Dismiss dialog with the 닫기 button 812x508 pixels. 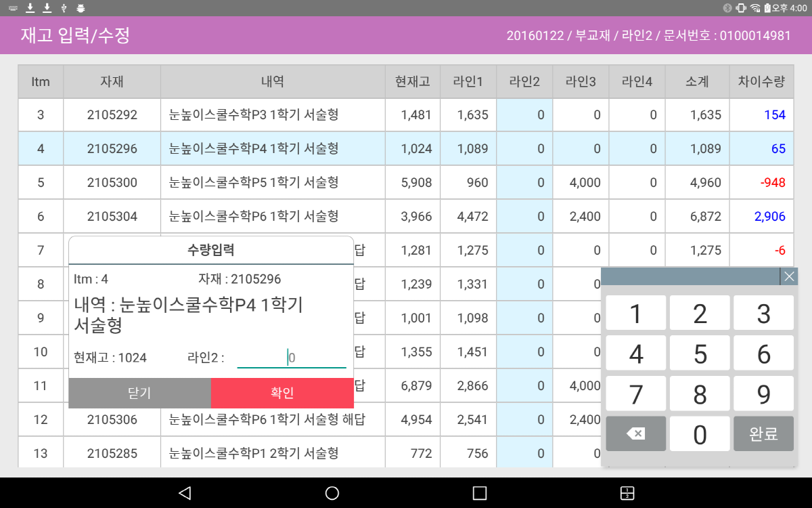pos(139,394)
